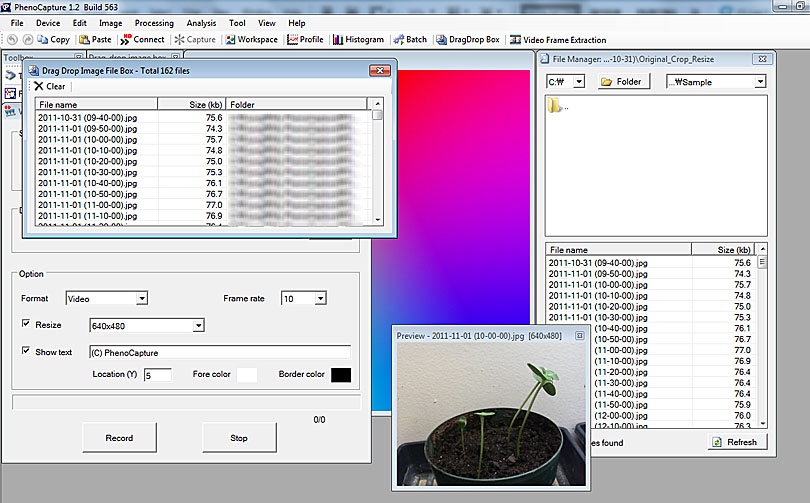Click the Refresh button in File Manager
This screenshot has height=503, width=810.
click(734, 442)
